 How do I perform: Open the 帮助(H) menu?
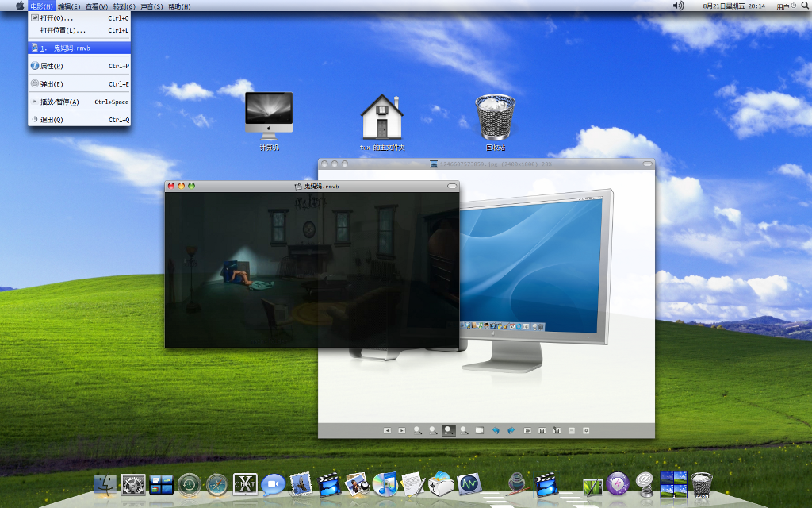(x=179, y=6)
